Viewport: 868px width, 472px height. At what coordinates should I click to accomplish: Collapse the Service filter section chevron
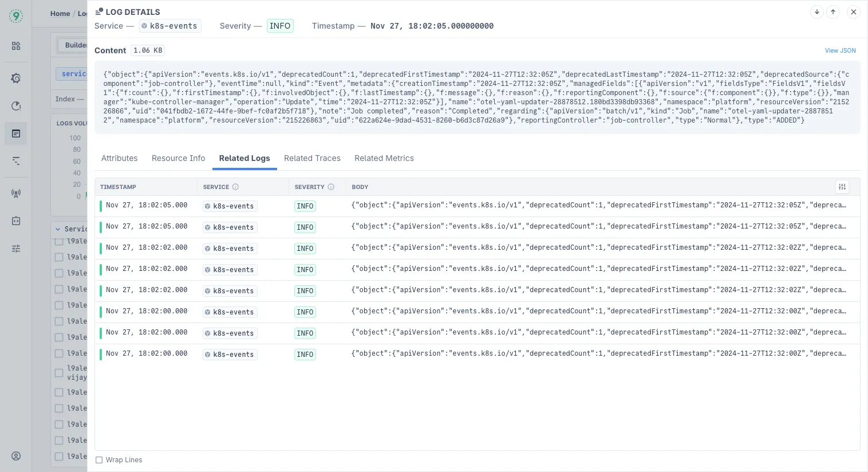(58, 229)
